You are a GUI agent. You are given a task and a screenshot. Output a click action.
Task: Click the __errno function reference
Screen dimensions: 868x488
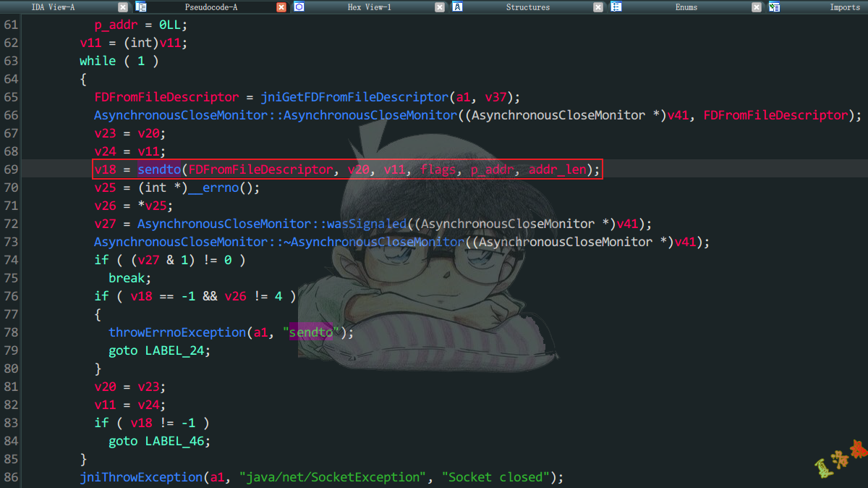[x=213, y=187]
